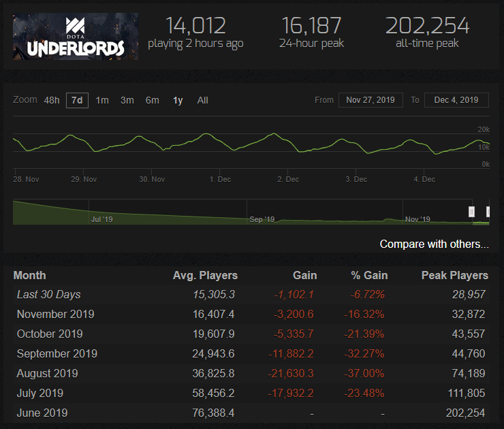Click the -37.00% gain percentage
This screenshot has width=504, height=429.
pyautogui.click(x=364, y=373)
